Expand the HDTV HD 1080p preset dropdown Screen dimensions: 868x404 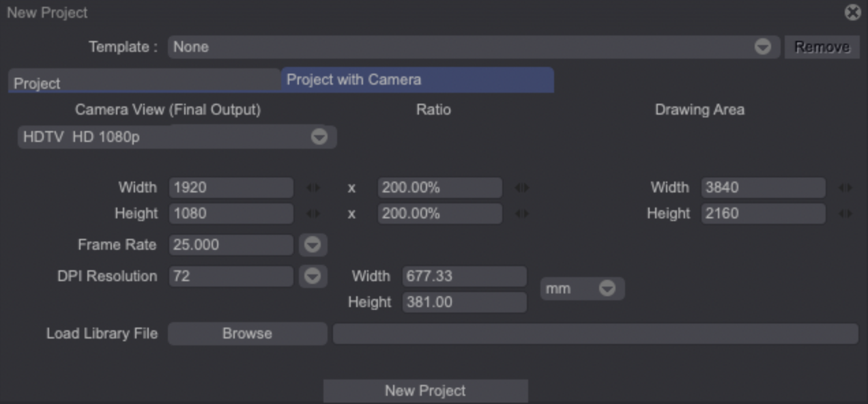click(x=319, y=137)
